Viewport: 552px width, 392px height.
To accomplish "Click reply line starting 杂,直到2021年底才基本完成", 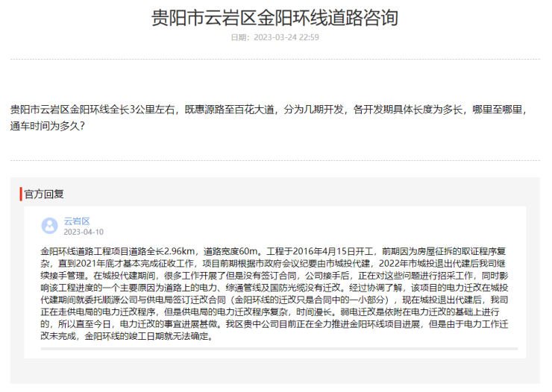I will (273, 264).
